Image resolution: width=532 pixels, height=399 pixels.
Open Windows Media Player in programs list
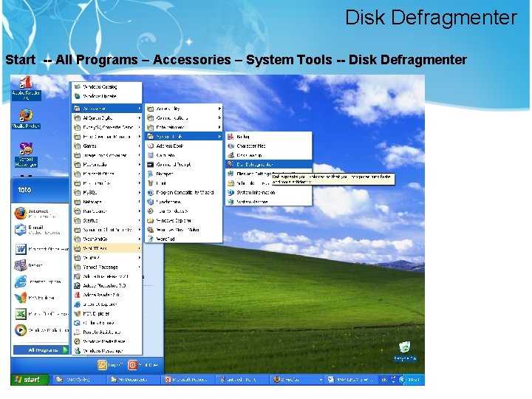point(107,341)
